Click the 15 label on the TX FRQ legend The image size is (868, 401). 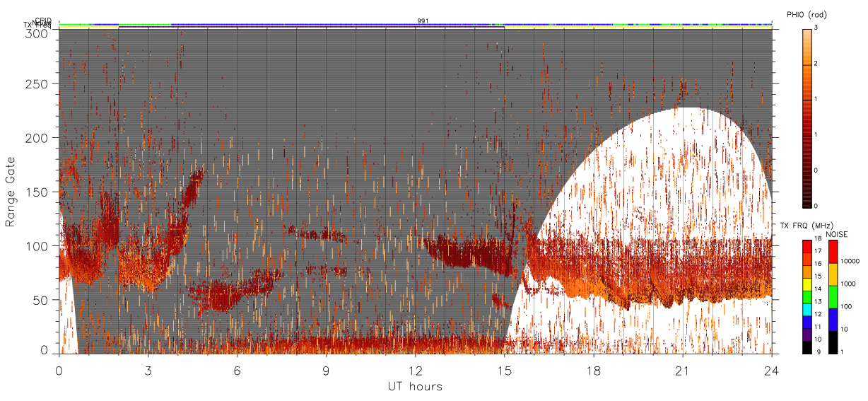818,276
